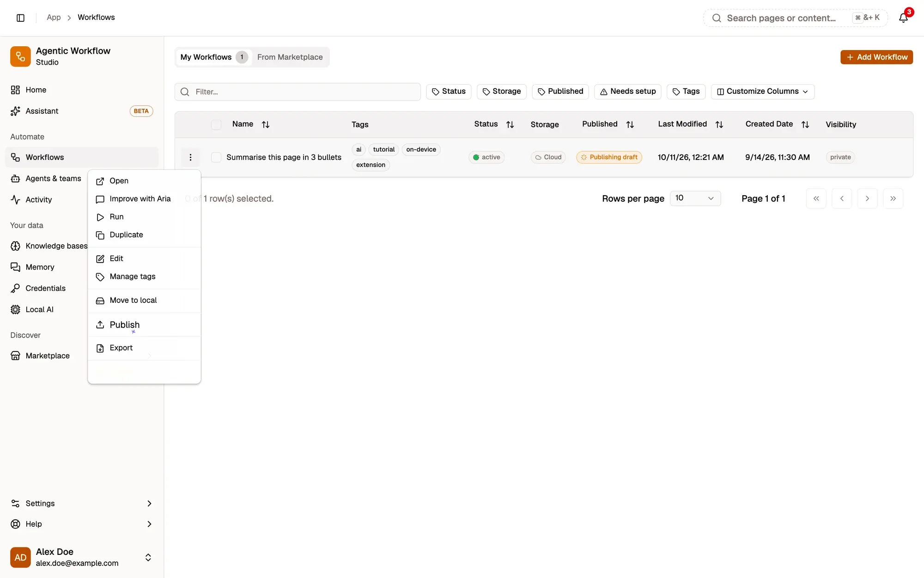Go to next page button

coord(868,198)
